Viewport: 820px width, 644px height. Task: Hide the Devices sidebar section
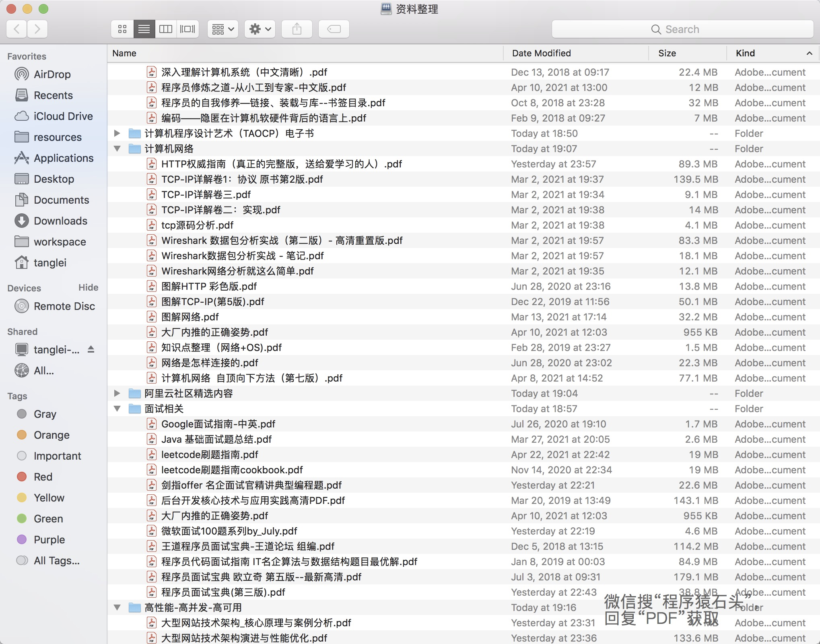click(88, 287)
